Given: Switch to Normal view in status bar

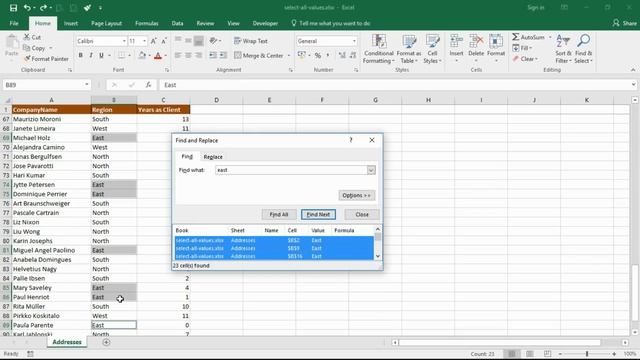Looking at the screenshot, I should point(511,354).
